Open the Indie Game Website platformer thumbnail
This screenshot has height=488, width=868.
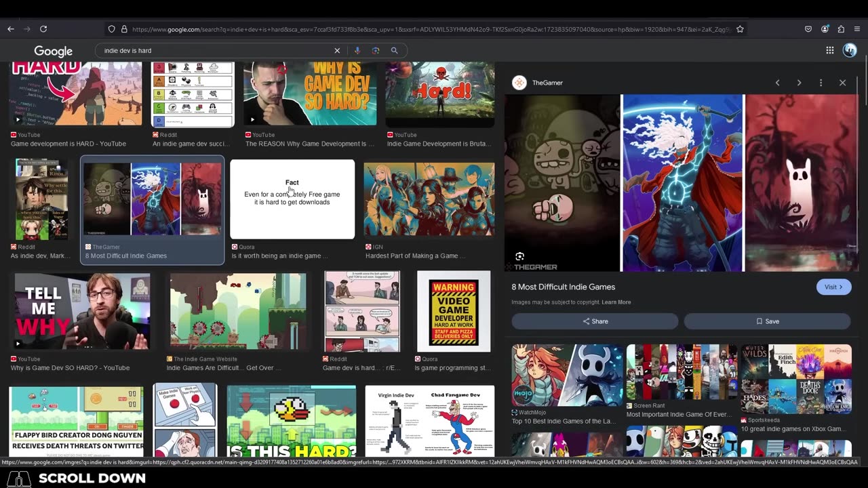pyautogui.click(x=238, y=312)
